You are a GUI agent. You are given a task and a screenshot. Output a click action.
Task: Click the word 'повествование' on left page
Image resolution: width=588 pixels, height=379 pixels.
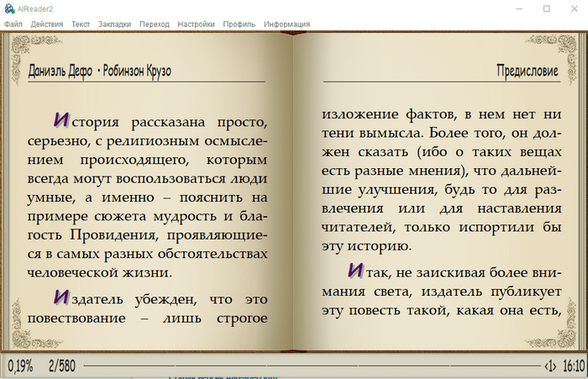pos(76,318)
